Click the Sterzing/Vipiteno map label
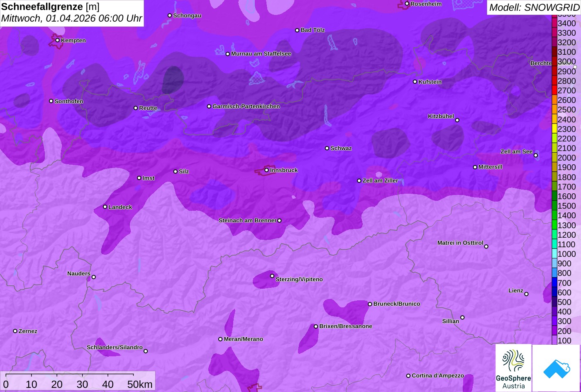The image size is (581, 392). tap(299, 279)
